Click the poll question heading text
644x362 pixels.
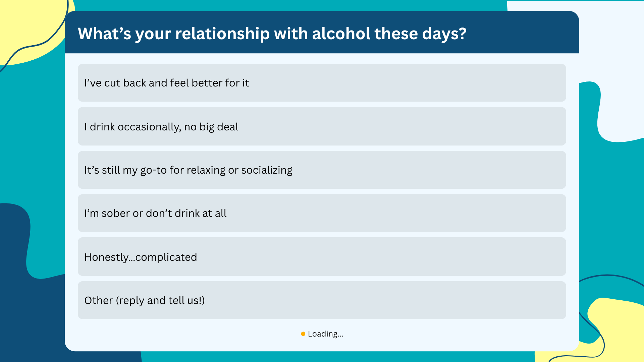point(272,34)
